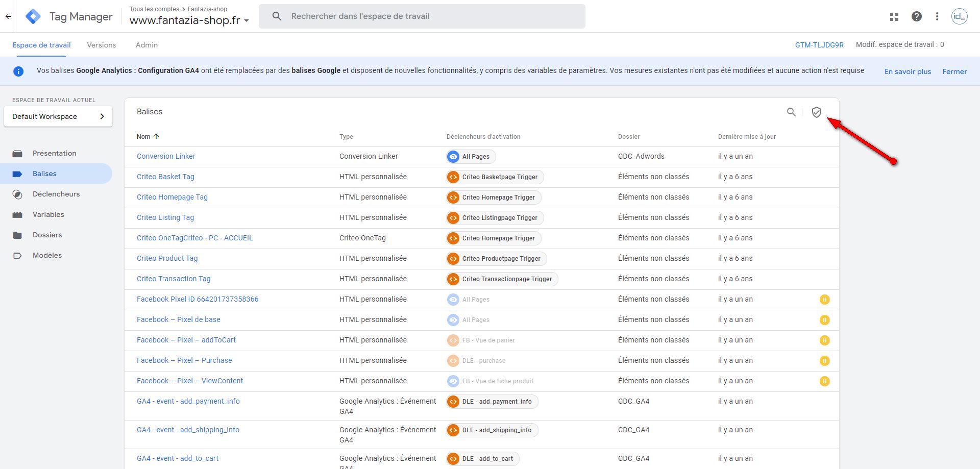980x469 pixels.
Task: Click the Dossier column header
Action: 629,137
